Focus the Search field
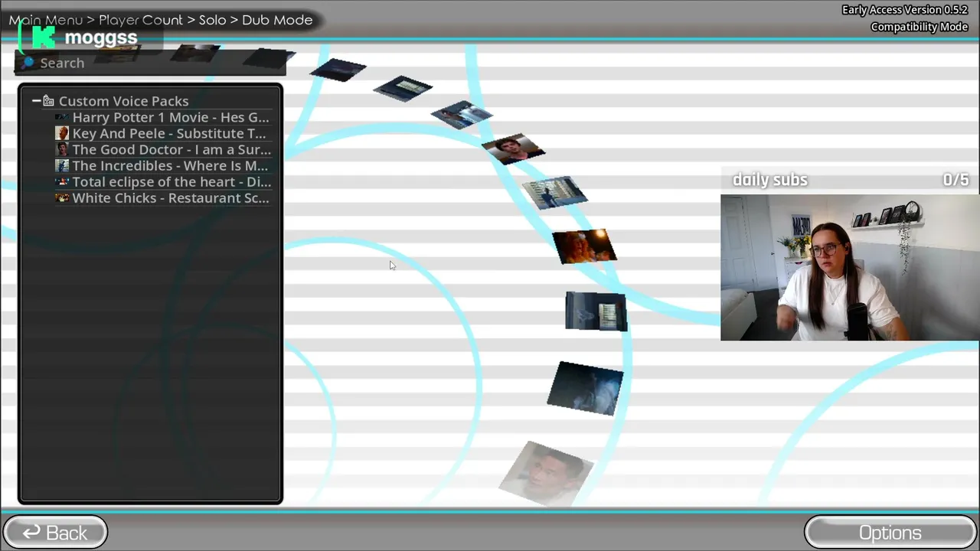980x551 pixels. coord(150,63)
